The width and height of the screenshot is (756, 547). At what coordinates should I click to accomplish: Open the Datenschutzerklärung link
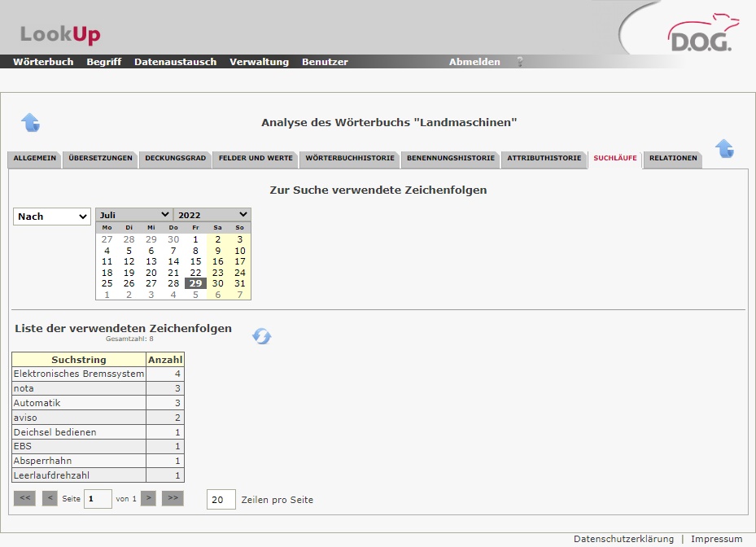point(623,539)
